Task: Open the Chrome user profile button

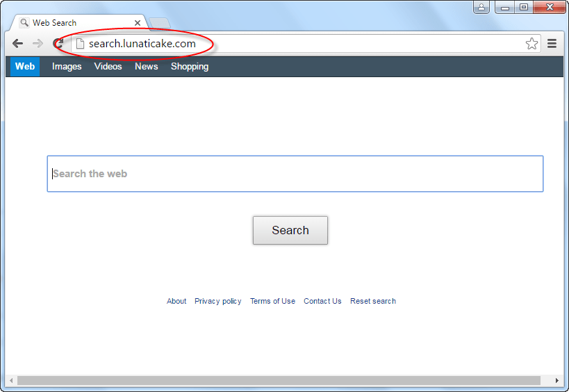Action: [x=481, y=7]
